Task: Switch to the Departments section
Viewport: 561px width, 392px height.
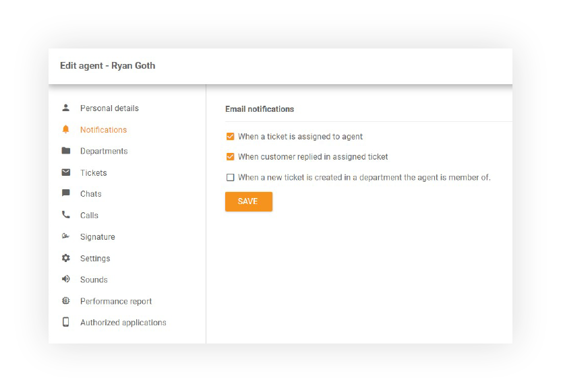Action: (104, 151)
